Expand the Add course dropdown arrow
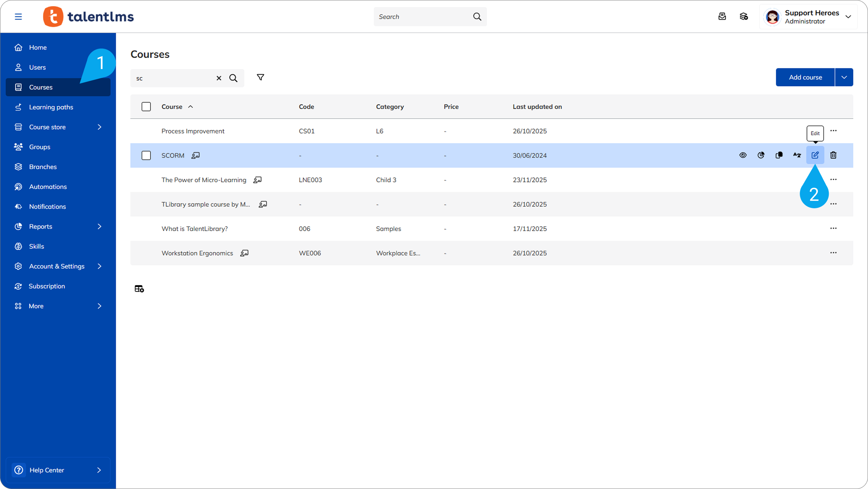 point(844,77)
